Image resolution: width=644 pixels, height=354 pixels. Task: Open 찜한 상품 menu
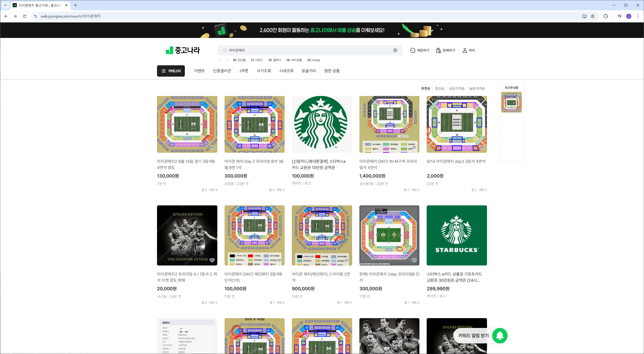[x=332, y=71]
